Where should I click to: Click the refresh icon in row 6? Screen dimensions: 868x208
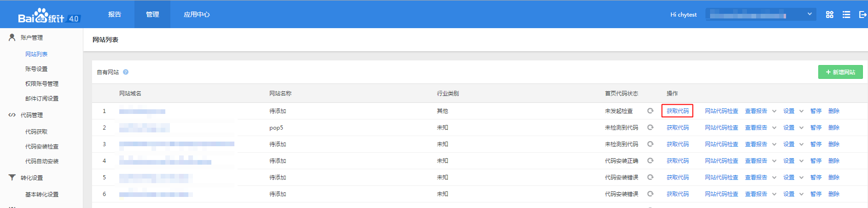(x=650, y=194)
